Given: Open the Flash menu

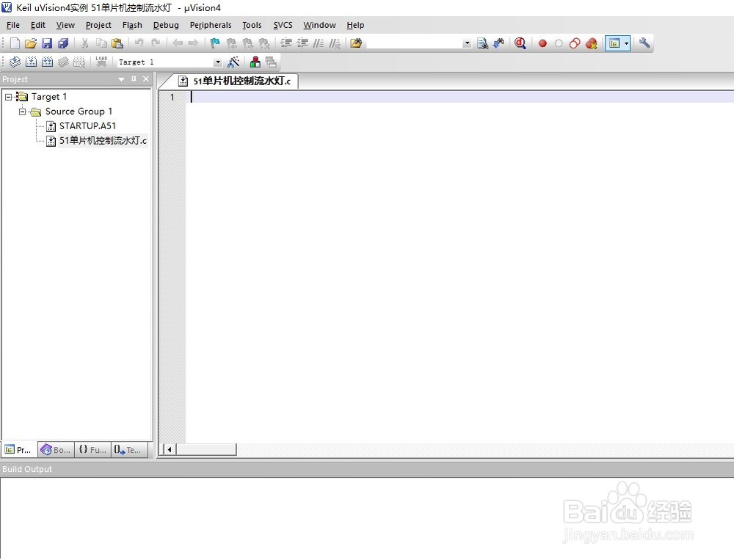Looking at the screenshot, I should pos(132,25).
